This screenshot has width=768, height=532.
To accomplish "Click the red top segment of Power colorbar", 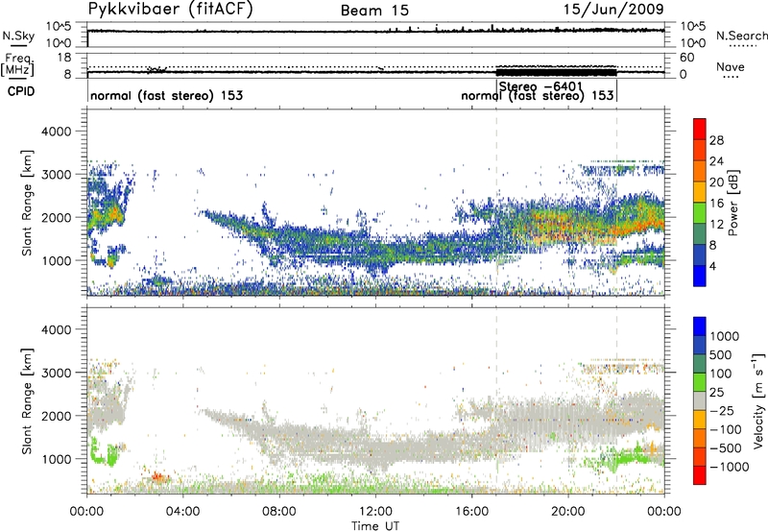I will coord(700,129).
